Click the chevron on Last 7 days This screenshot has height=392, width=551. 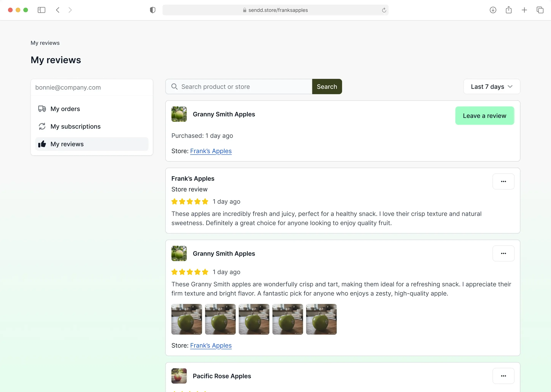(510, 86)
